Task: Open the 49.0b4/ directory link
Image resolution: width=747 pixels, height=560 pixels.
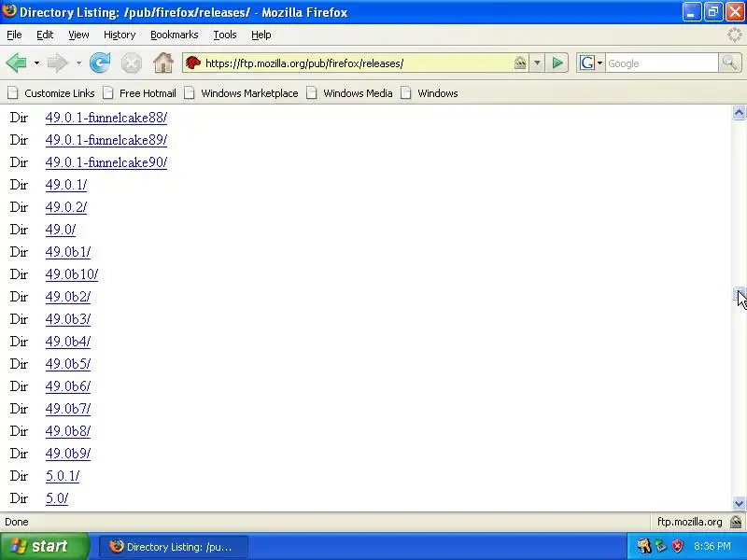Action: 68,342
